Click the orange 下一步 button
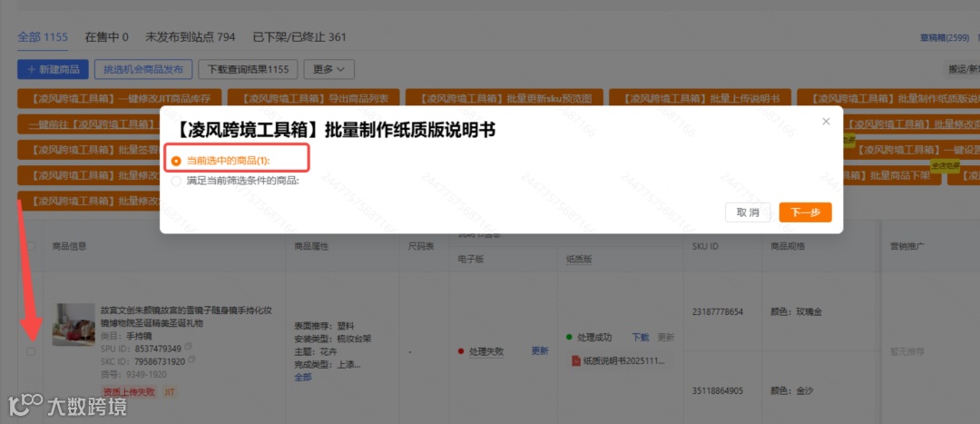 pos(805,212)
